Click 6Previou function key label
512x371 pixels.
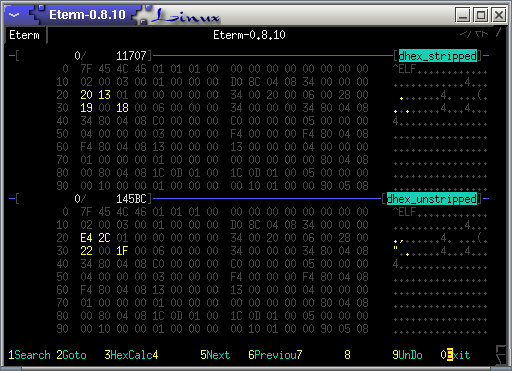(272, 355)
